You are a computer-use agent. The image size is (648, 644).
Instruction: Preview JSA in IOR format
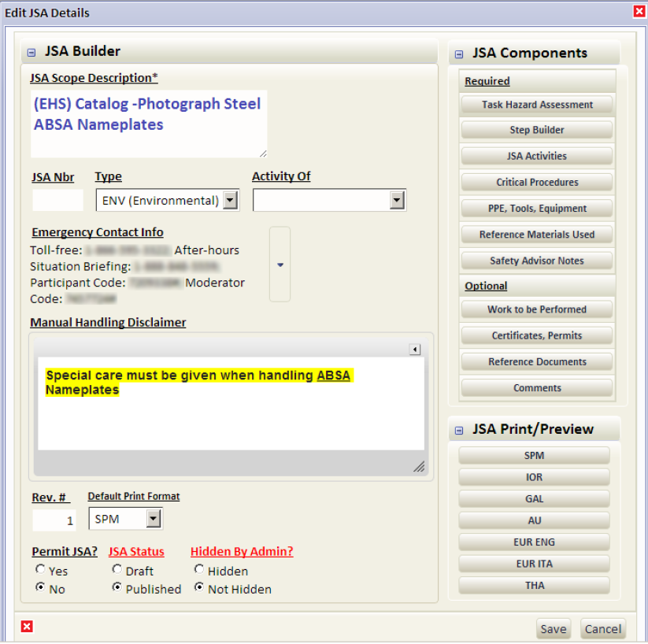click(x=534, y=477)
